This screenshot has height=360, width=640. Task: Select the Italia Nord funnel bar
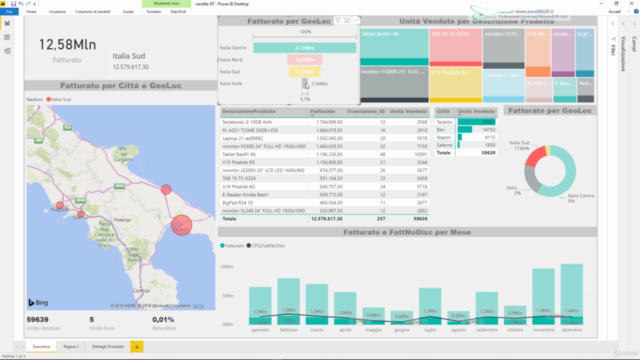coord(304,60)
